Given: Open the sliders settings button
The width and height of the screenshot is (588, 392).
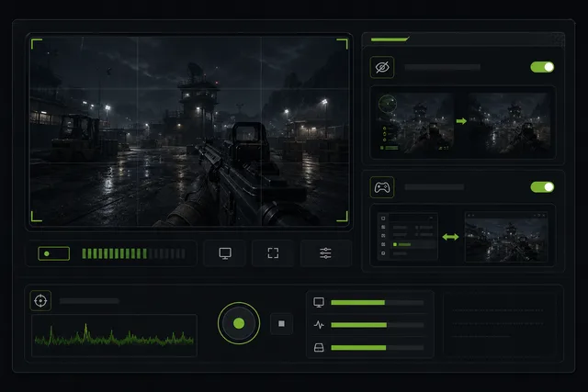Looking at the screenshot, I should pos(325,253).
